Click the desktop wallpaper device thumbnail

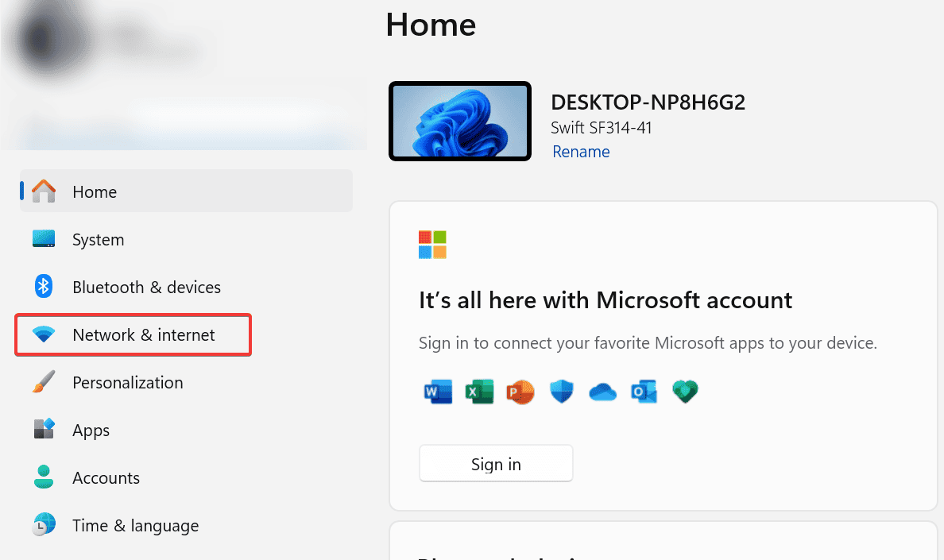point(459,121)
